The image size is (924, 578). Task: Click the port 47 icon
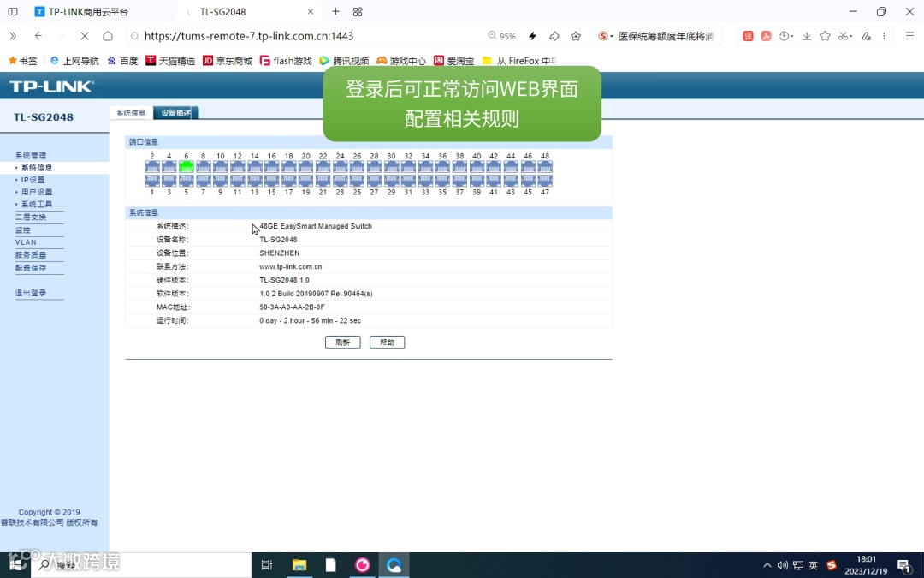545,181
